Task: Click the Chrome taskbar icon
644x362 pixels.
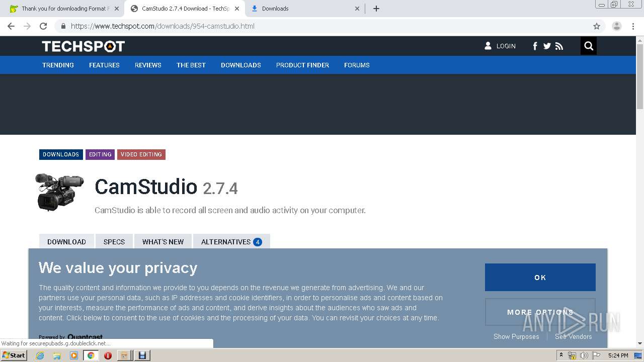Action: [91, 355]
